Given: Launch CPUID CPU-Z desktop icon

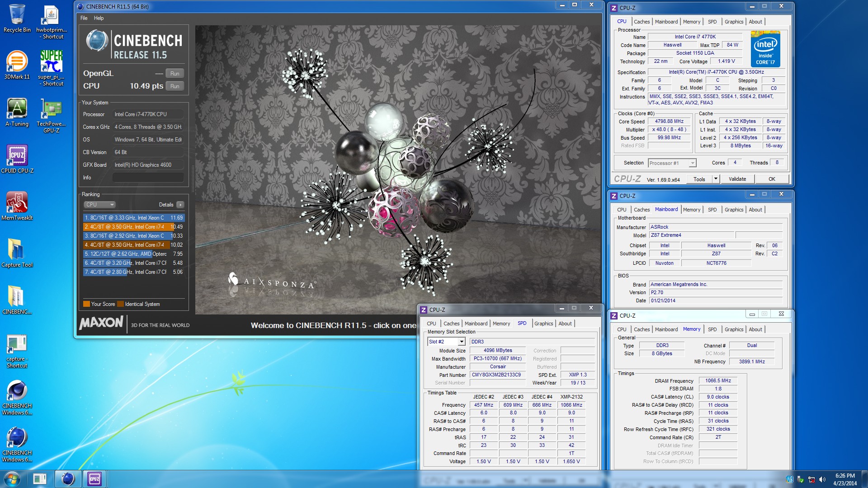Looking at the screenshot, I should pyautogui.click(x=17, y=159).
